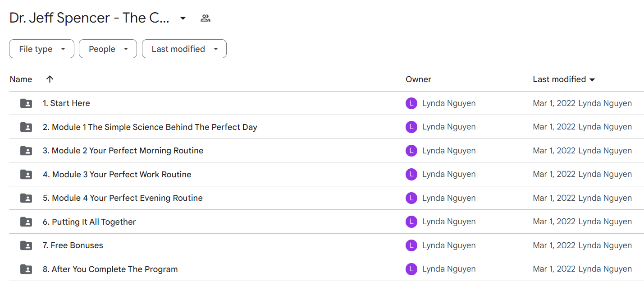Click owner avatar in Module 4 Evening Routine row
The width and height of the screenshot is (644, 305).
411,198
